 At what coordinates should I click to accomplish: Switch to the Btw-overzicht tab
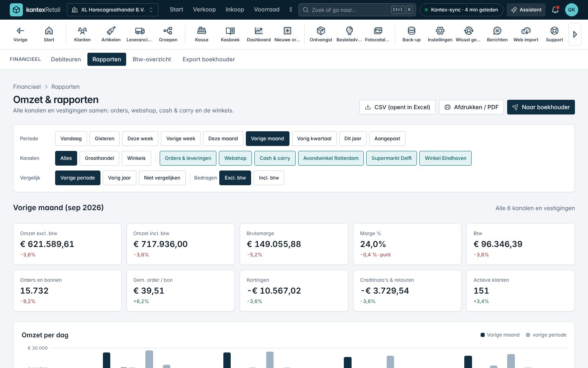[x=152, y=59]
